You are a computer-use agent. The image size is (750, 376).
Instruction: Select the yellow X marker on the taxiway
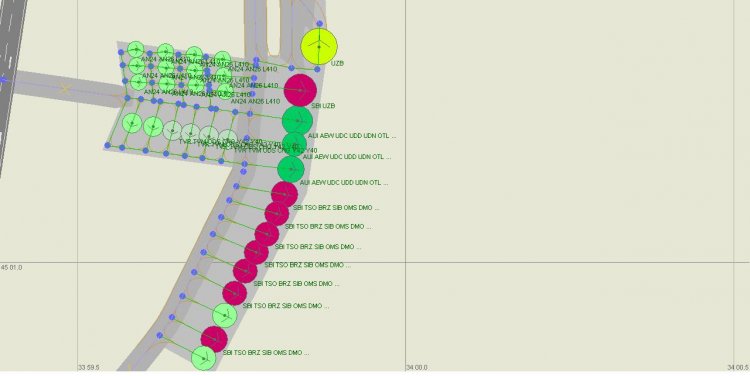65,89
